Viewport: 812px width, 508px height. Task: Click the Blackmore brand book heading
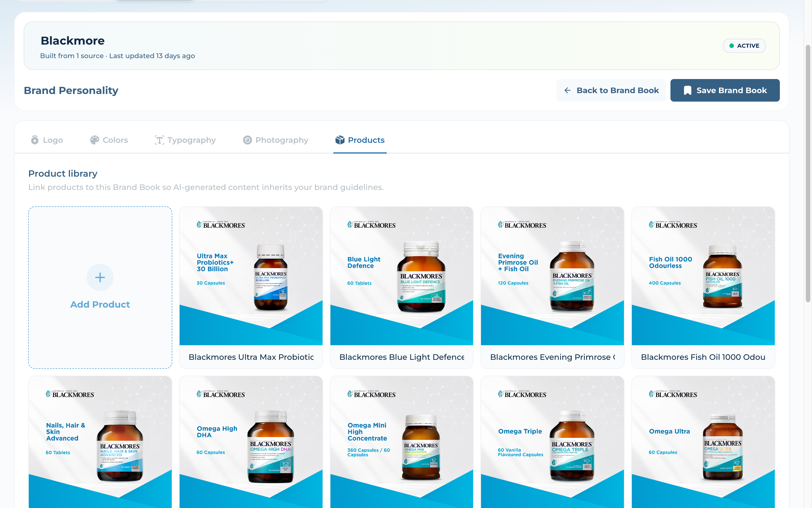pyautogui.click(x=72, y=41)
